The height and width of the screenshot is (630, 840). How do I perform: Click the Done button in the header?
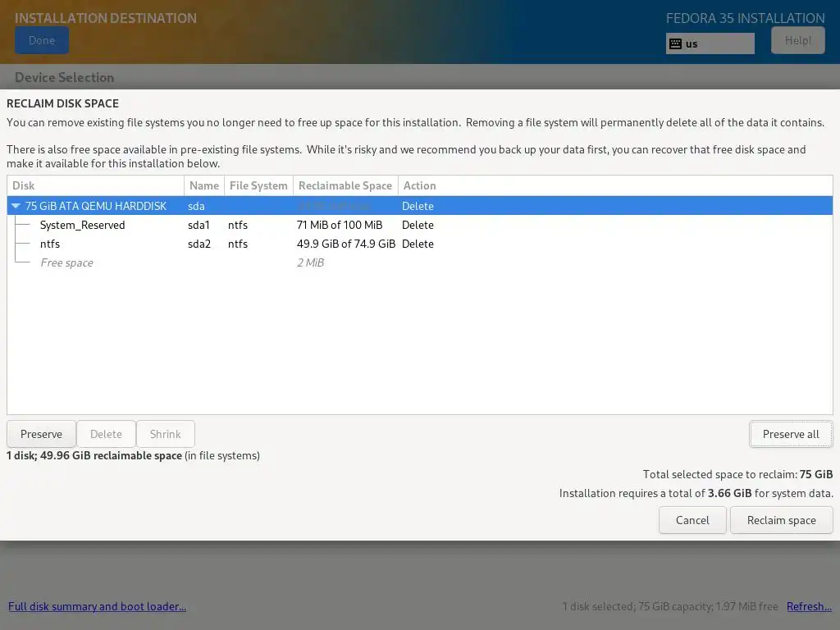tap(42, 40)
